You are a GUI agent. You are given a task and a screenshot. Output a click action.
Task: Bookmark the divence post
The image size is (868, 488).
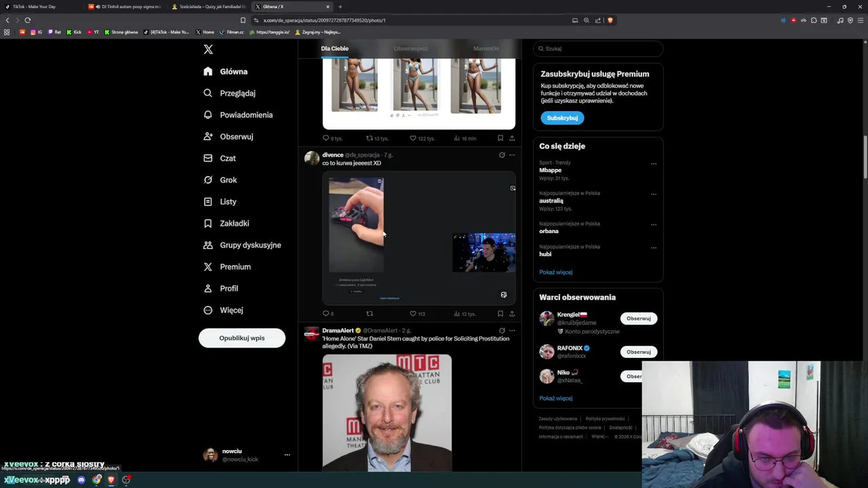pos(500,314)
